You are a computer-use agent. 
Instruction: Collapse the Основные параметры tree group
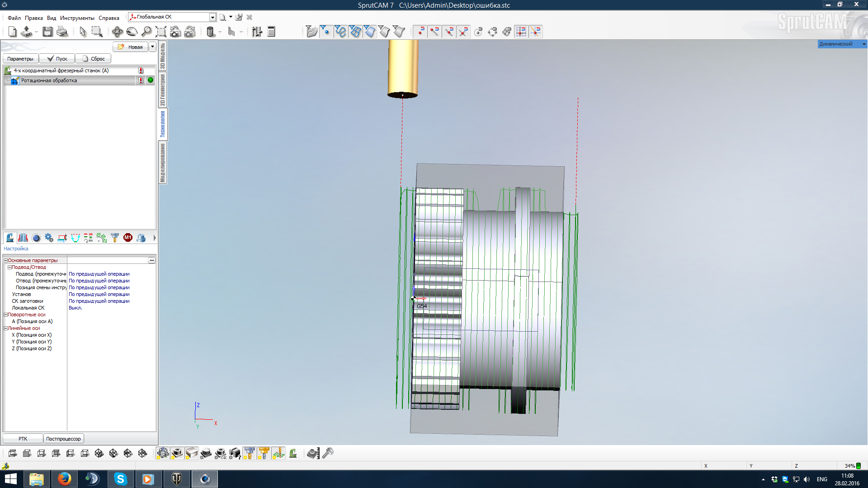6,261
